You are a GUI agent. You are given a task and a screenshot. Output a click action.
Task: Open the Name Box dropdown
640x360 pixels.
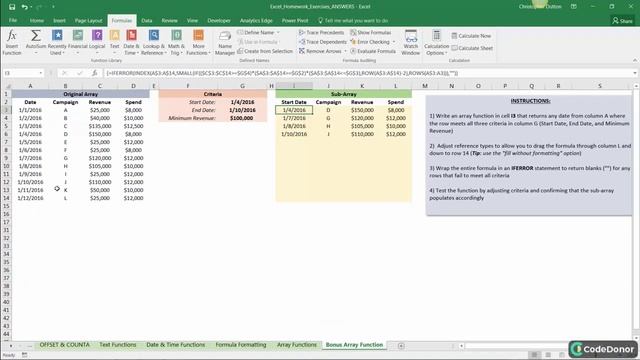click(x=40, y=73)
